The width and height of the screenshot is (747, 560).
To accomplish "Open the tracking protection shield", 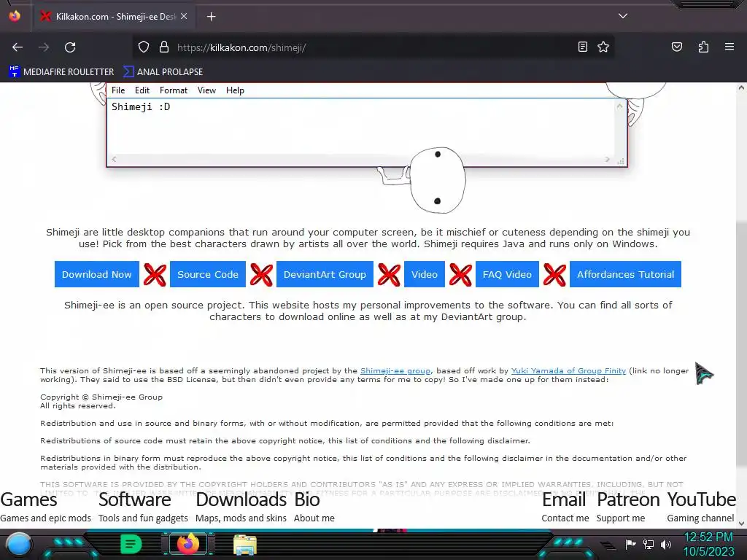I will 144,47.
